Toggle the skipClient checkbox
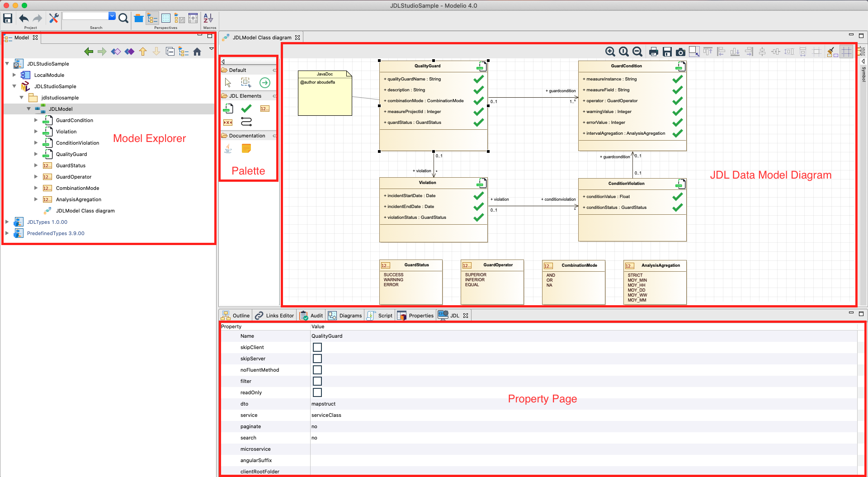868x477 pixels. [317, 347]
